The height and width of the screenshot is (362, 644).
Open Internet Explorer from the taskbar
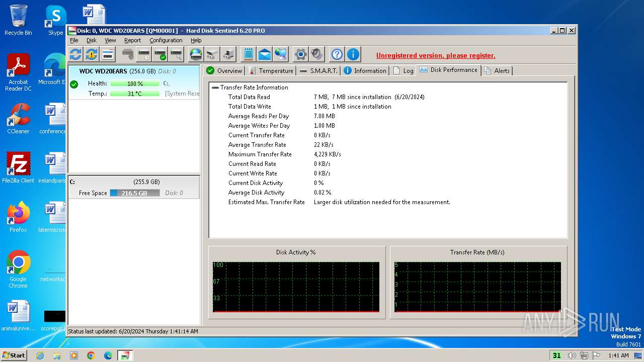pos(40,355)
